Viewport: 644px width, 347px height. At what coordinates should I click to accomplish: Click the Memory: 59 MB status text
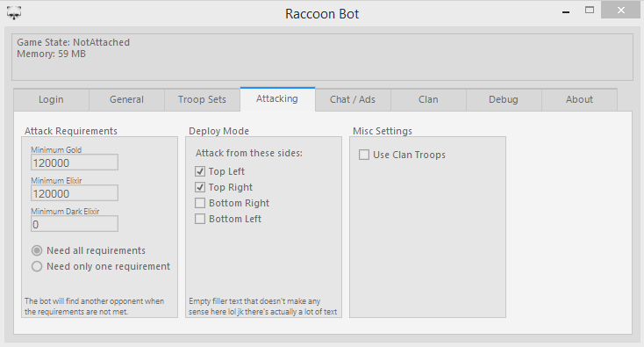click(x=52, y=54)
